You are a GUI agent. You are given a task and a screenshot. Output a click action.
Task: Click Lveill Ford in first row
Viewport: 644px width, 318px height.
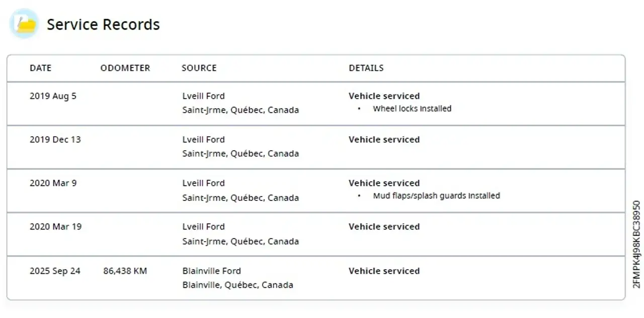coord(203,96)
